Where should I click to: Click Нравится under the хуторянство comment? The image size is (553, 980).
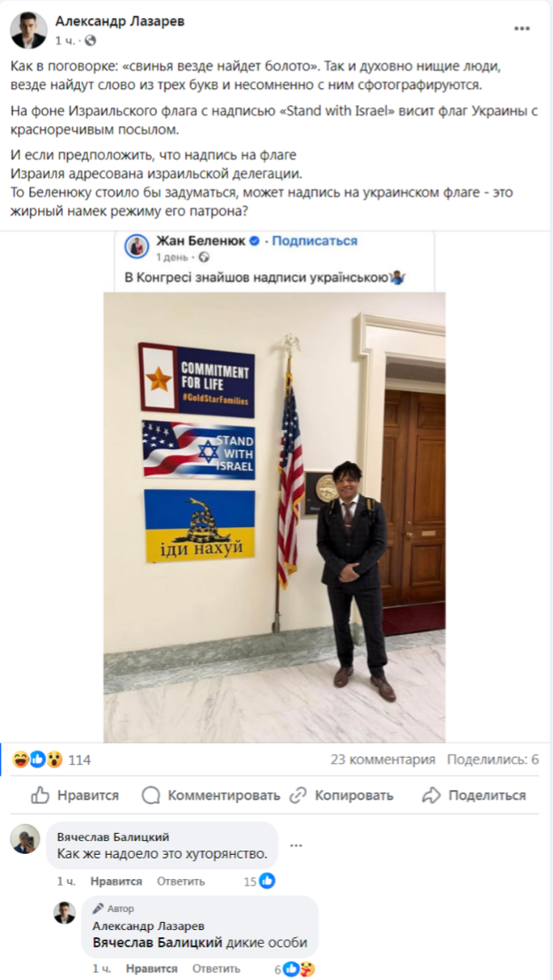click(116, 881)
